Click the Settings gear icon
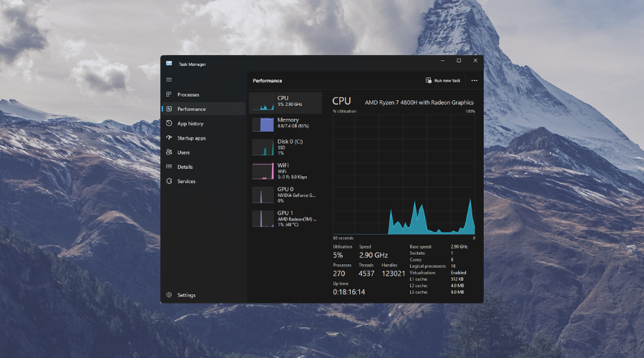The image size is (644, 358). click(x=169, y=295)
